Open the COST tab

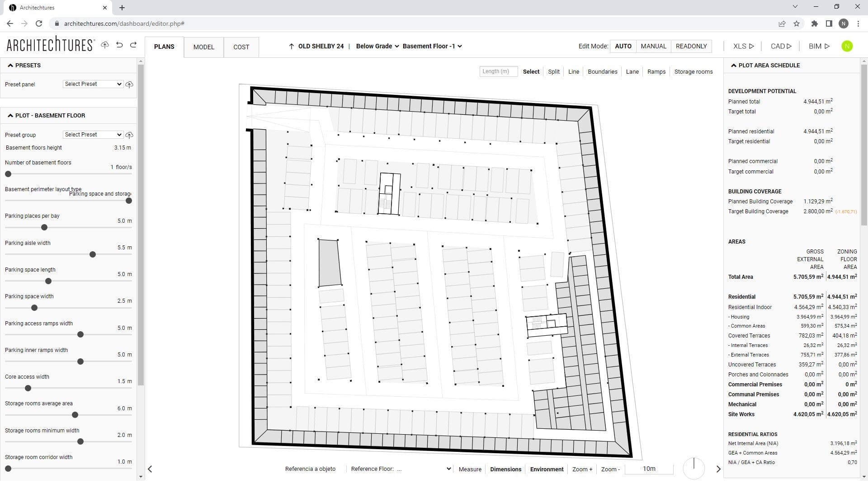click(x=241, y=47)
